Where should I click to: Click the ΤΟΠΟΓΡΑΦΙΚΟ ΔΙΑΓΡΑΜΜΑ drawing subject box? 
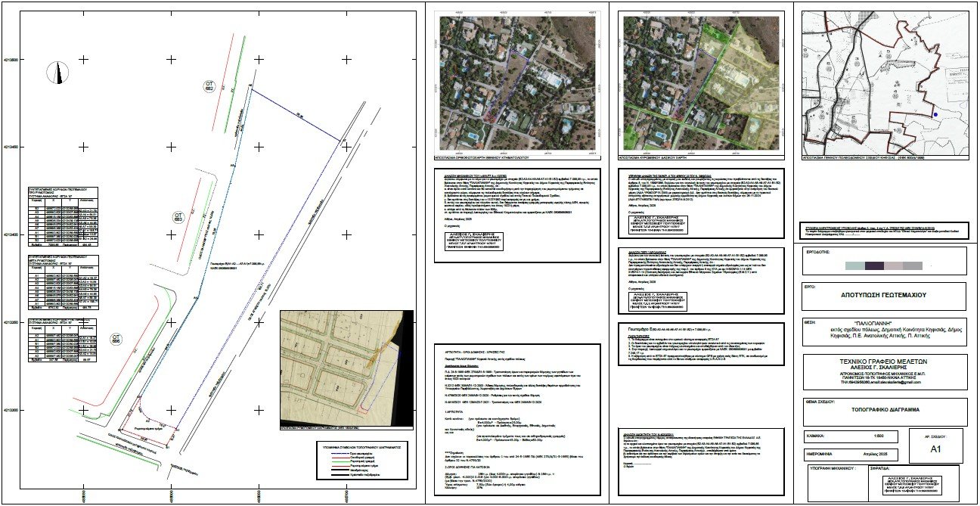pyautogui.click(x=884, y=411)
